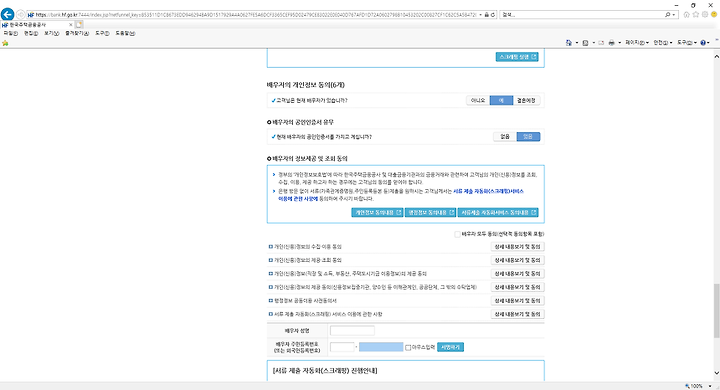This screenshot has width=720, height=390.
Task: Click the read mail icon in command bar
Action: click(601, 43)
